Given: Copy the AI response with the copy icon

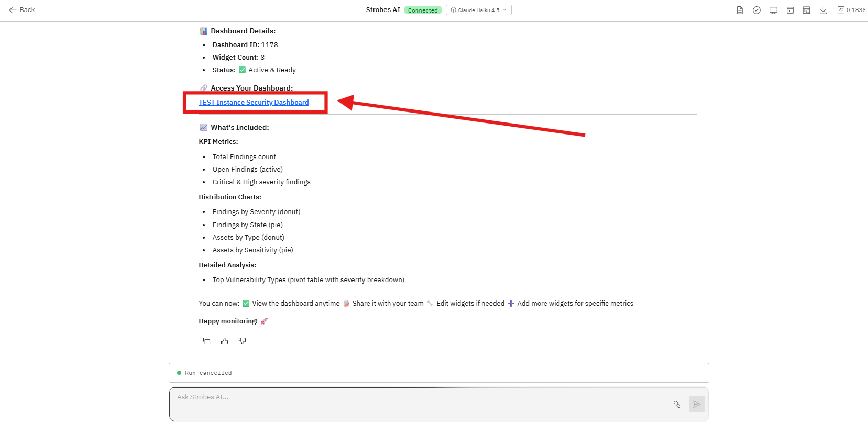Looking at the screenshot, I should click(206, 341).
